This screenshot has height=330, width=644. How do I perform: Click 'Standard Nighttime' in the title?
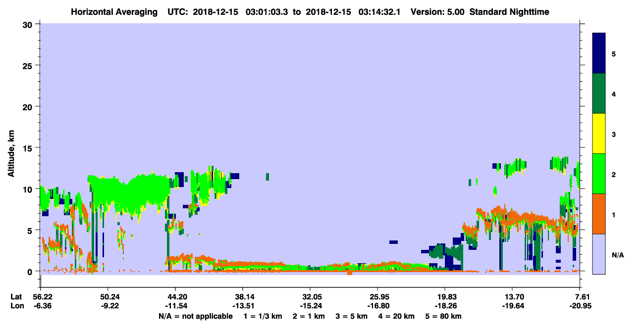[x=509, y=12]
